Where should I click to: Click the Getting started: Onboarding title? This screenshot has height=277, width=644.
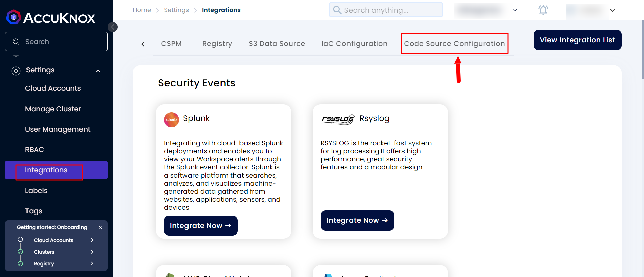click(52, 227)
